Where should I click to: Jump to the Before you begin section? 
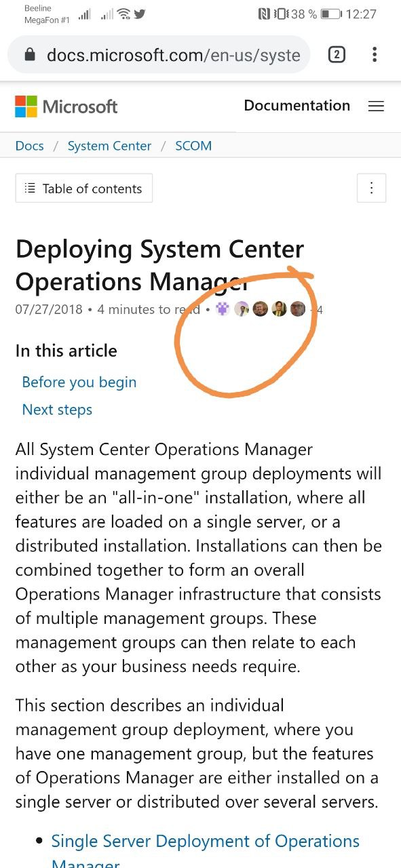[79, 382]
